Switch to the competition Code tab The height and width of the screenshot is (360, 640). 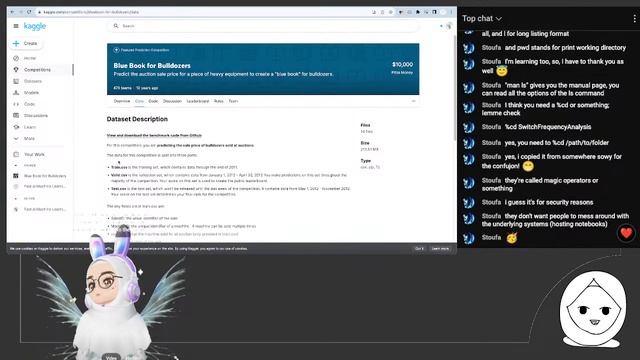[x=153, y=101]
